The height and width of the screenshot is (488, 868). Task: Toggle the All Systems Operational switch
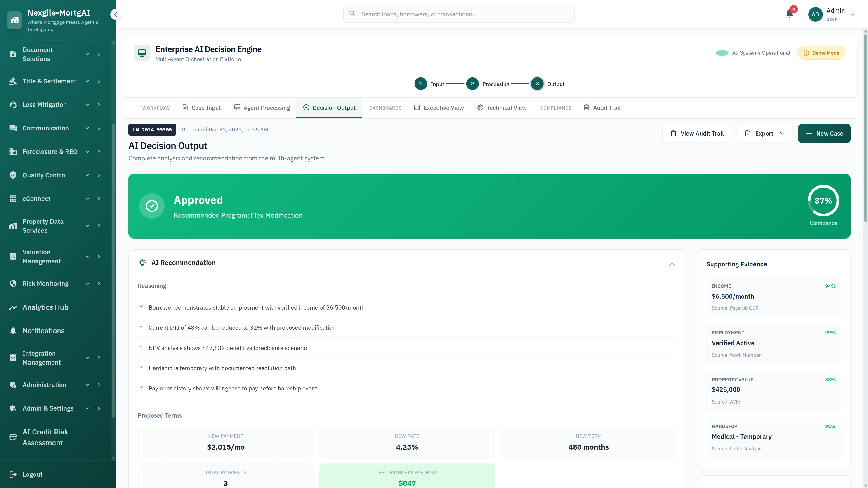[722, 53]
